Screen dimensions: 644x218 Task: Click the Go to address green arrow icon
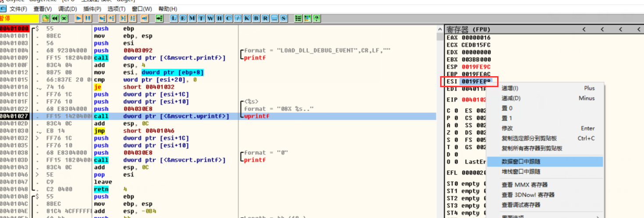(159, 18)
